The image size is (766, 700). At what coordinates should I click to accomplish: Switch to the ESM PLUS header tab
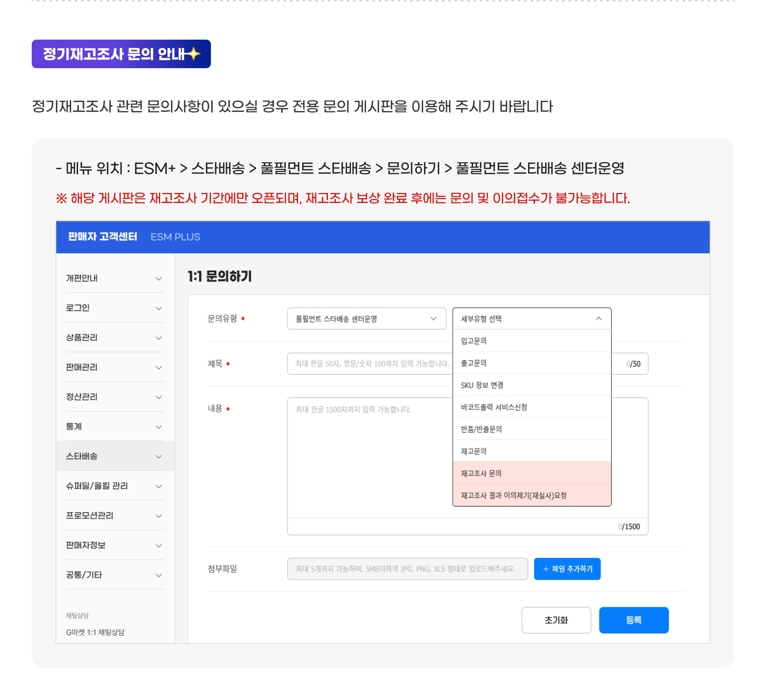174,237
